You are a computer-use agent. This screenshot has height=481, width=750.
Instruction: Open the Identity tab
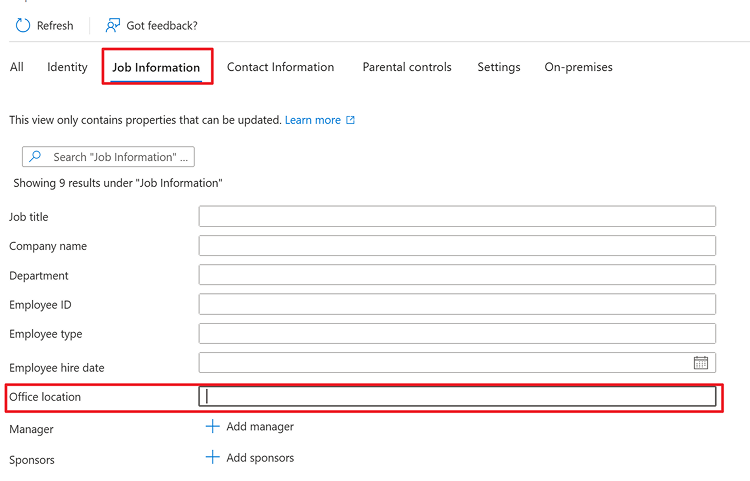tap(67, 67)
